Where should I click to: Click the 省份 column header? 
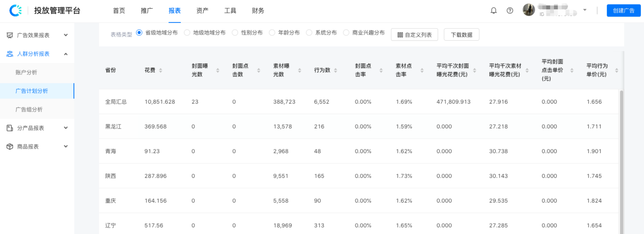tap(111, 70)
